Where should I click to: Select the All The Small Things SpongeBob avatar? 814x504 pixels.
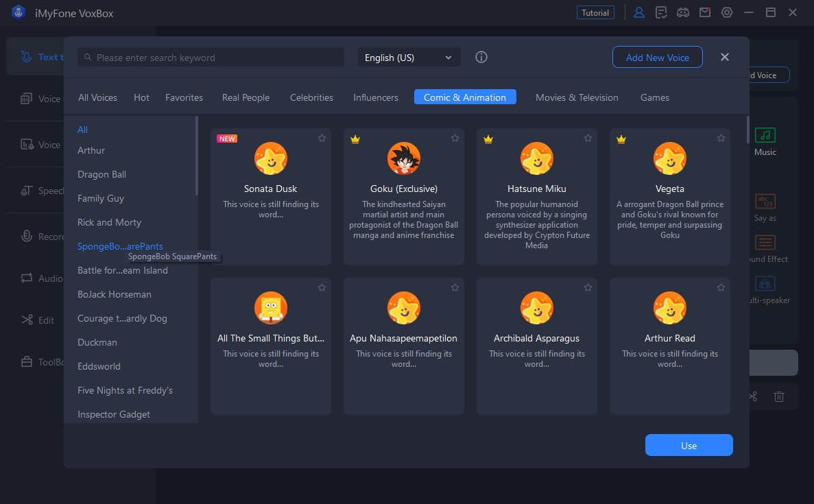pos(270,308)
